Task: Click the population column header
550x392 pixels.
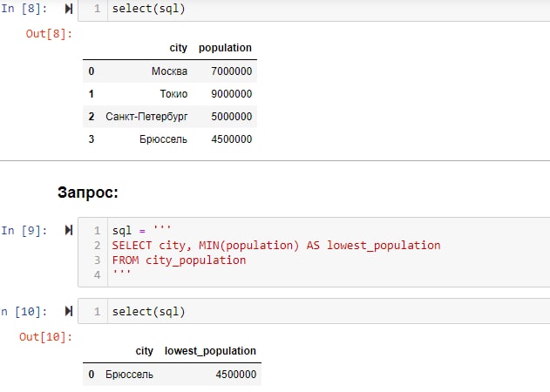Action: click(225, 48)
